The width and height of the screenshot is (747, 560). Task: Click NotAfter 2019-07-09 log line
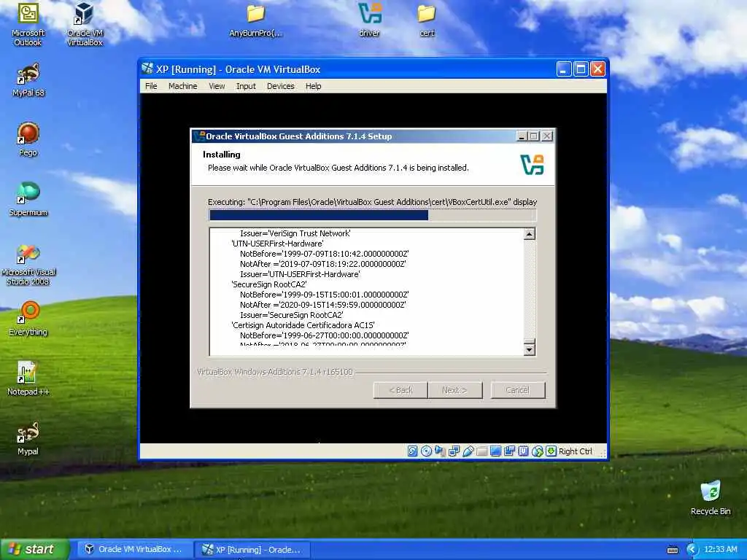click(323, 264)
